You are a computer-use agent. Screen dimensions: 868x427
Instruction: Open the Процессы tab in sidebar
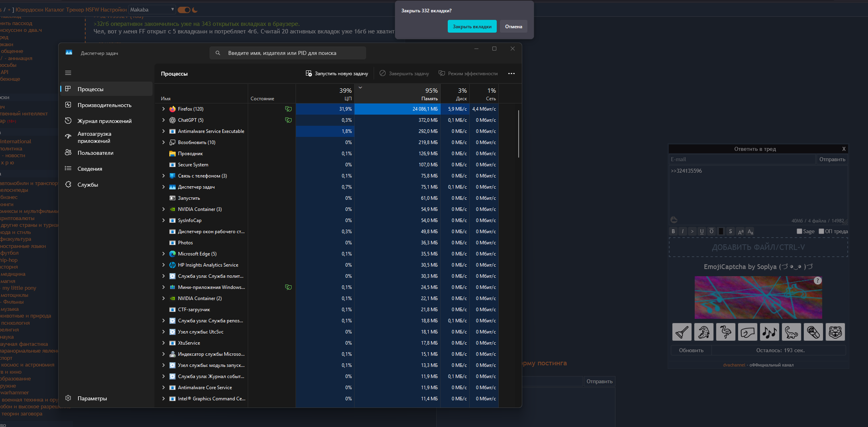(106, 89)
